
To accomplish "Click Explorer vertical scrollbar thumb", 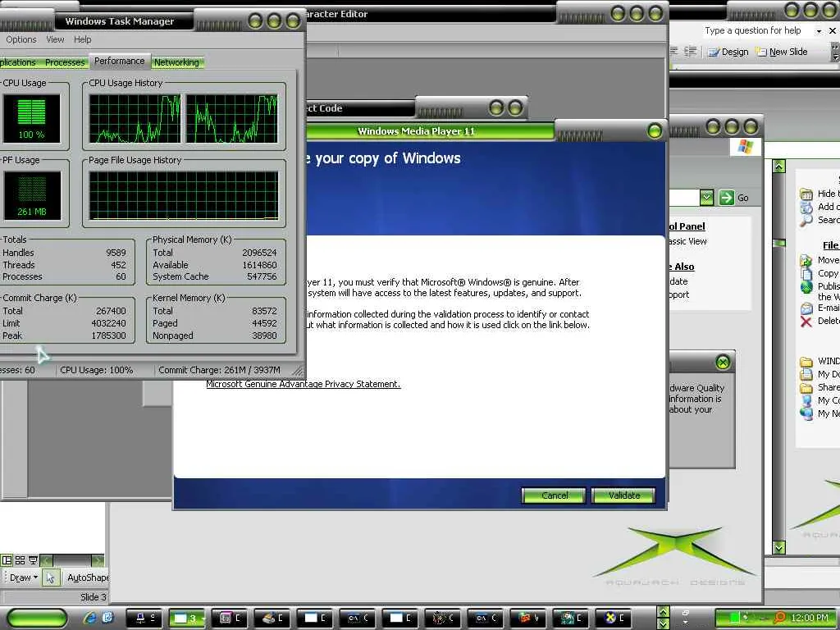I will coord(779,243).
